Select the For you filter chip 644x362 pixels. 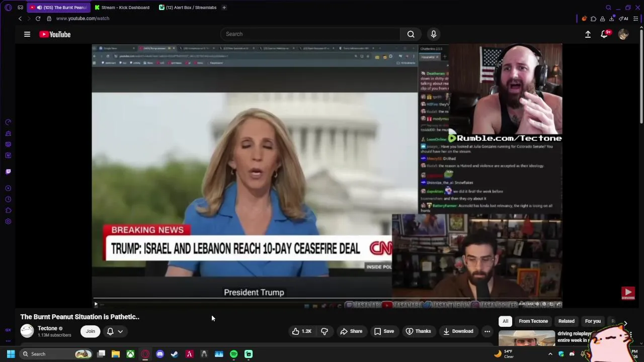coord(593,321)
